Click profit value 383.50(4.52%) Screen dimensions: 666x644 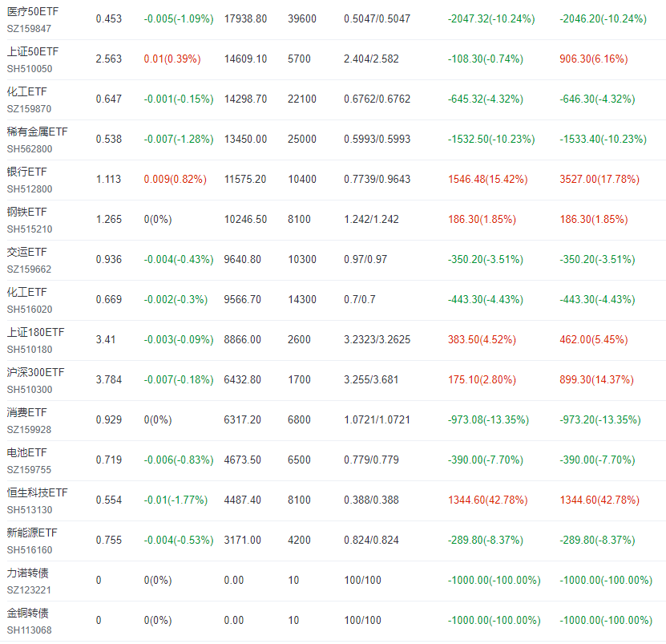482,339
